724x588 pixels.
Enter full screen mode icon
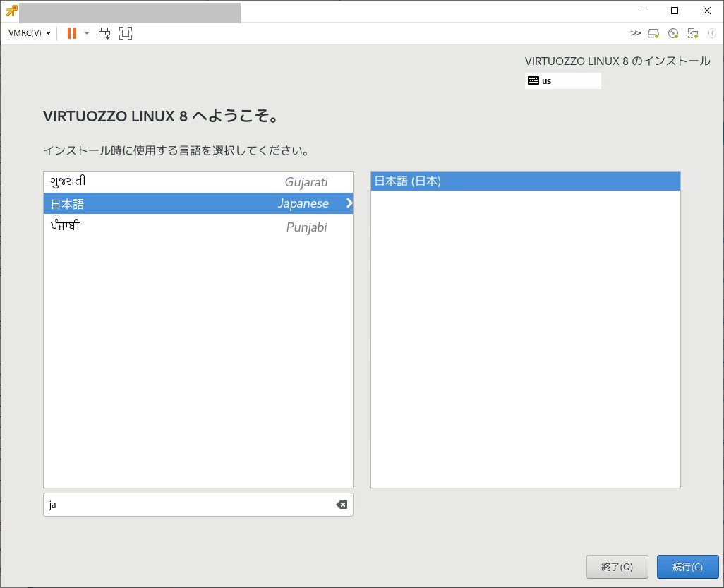126,33
